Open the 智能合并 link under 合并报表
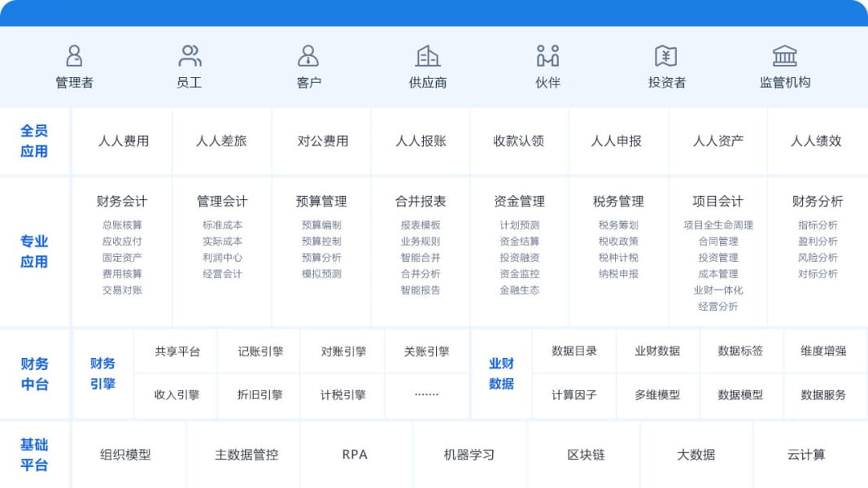 tap(420, 259)
